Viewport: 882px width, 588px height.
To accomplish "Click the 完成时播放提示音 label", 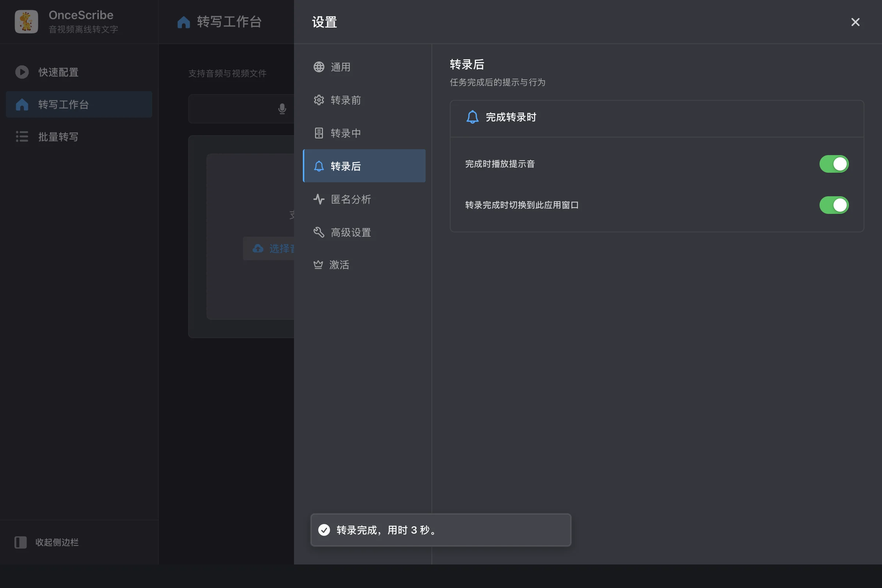I will coord(500,164).
